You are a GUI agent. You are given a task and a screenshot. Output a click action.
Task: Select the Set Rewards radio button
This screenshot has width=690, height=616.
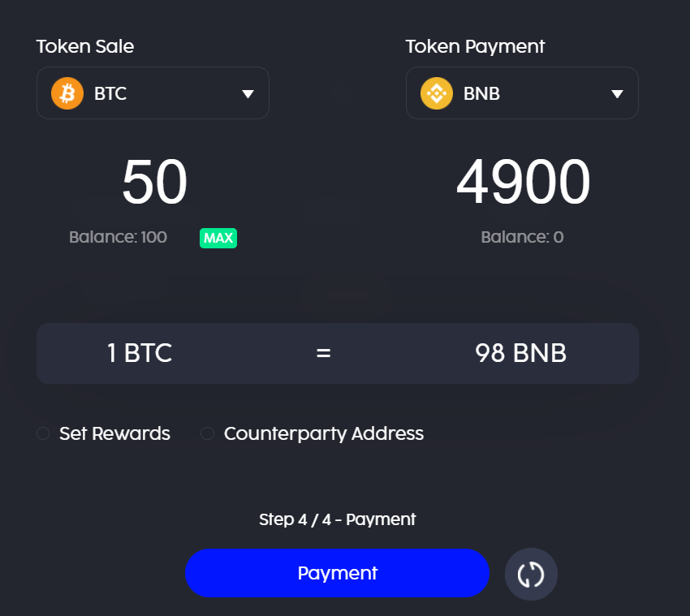coord(43,433)
